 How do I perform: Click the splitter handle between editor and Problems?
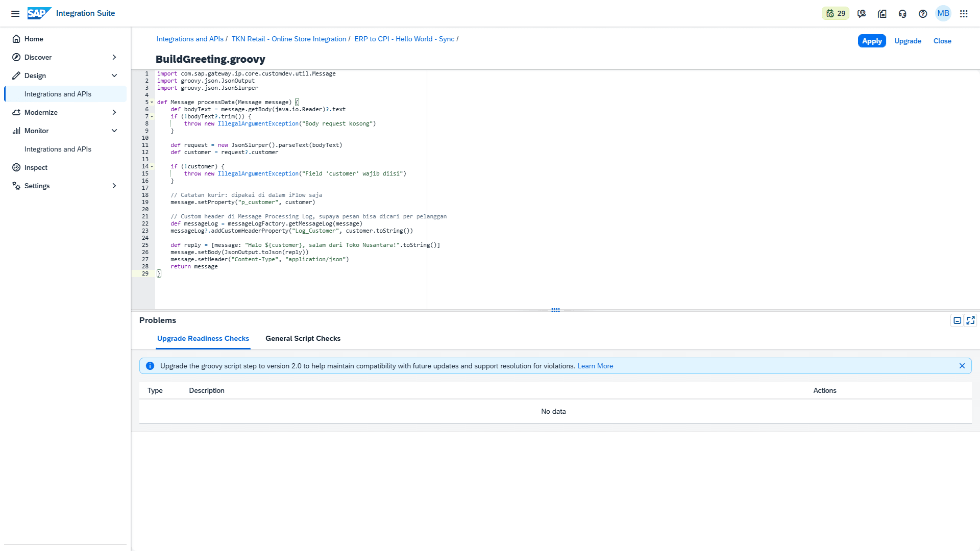pyautogui.click(x=555, y=310)
